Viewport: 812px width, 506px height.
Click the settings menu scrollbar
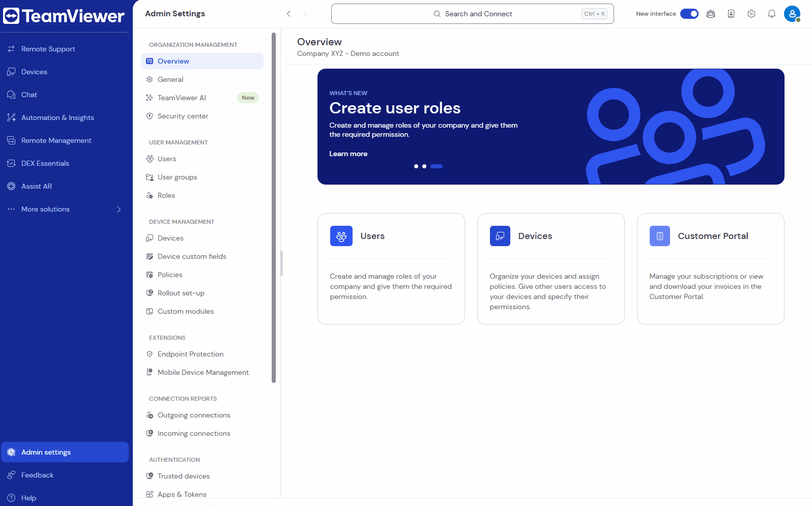click(x=274, y=207)
